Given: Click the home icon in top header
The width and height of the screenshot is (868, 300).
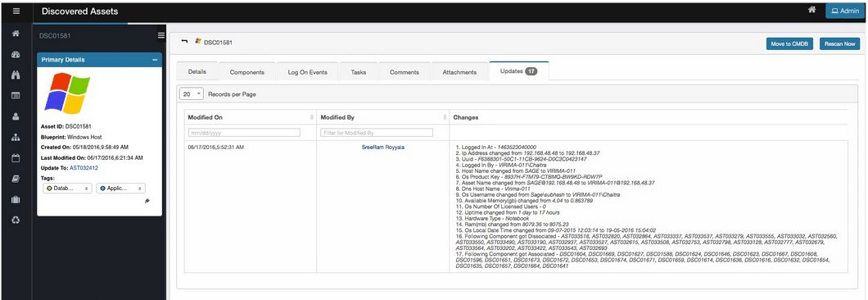Looking at the screenshot, I should (x=811, y=10).
